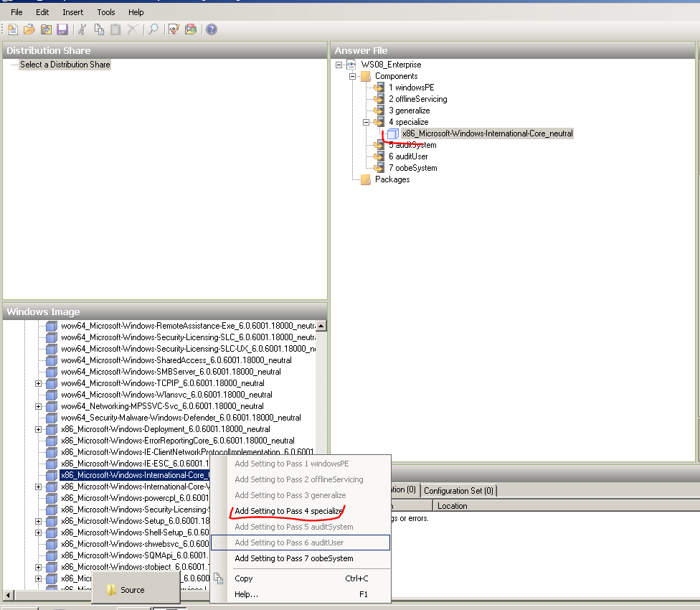Click the wow64 SharedAccess component cube icon
This screenshot has width=700, height=610.
coord(52,360)
